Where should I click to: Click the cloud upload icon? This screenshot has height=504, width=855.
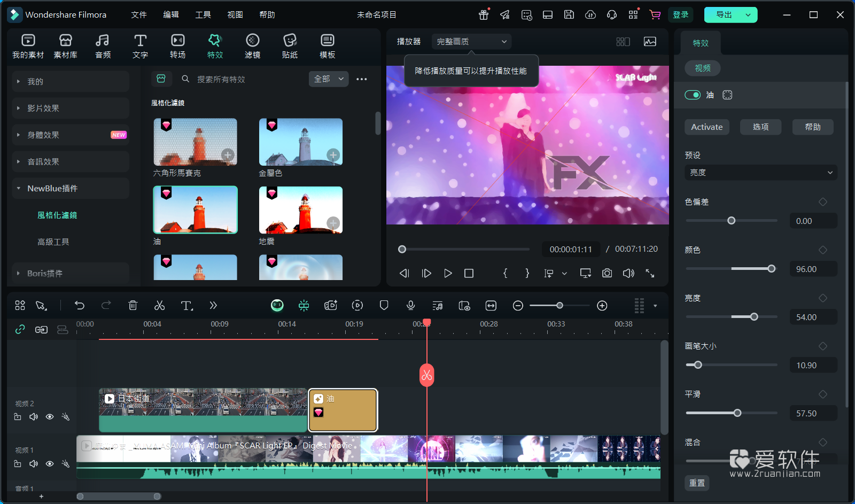pyautogui.click(x=590, y=14)
